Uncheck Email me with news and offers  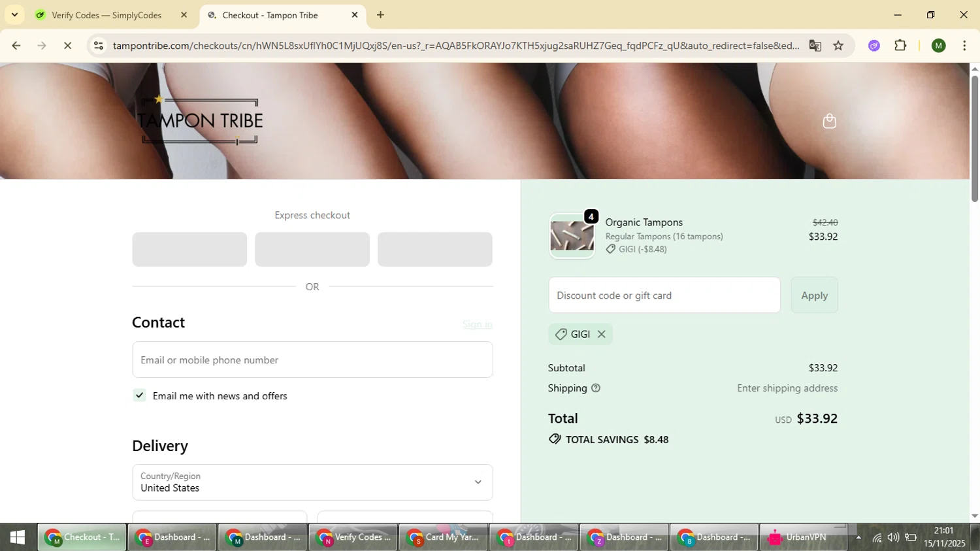139,395
